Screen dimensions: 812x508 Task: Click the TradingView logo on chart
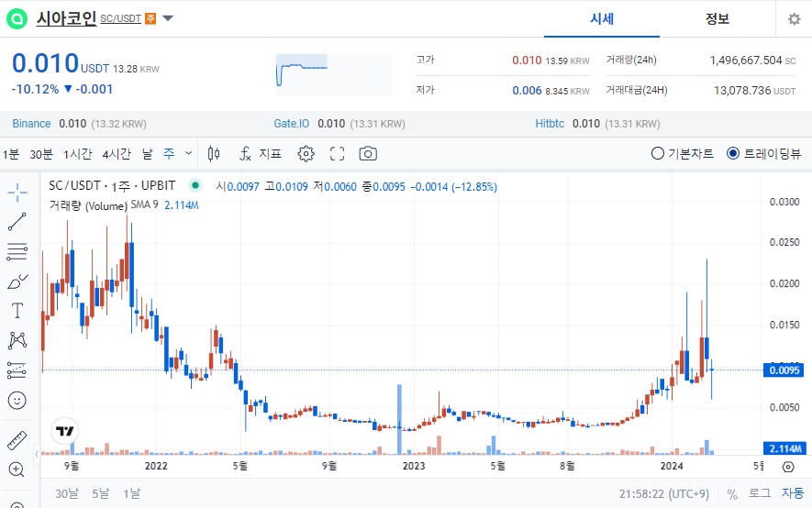point(65,431)
